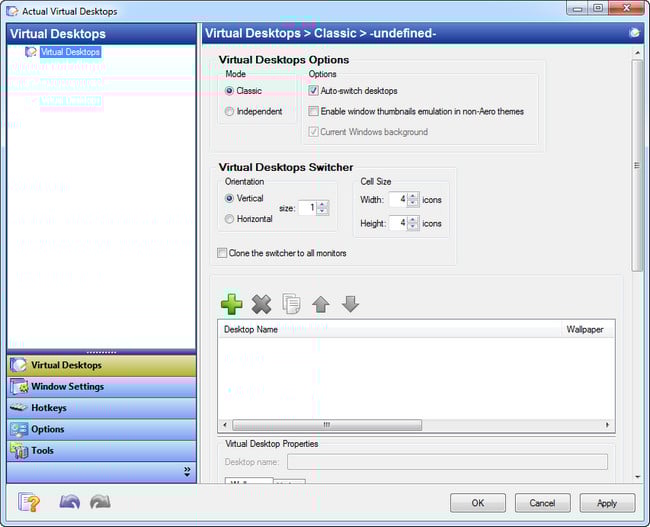
Task: Expand the sidebar chevron for more sections
Action: coord(187,472)
